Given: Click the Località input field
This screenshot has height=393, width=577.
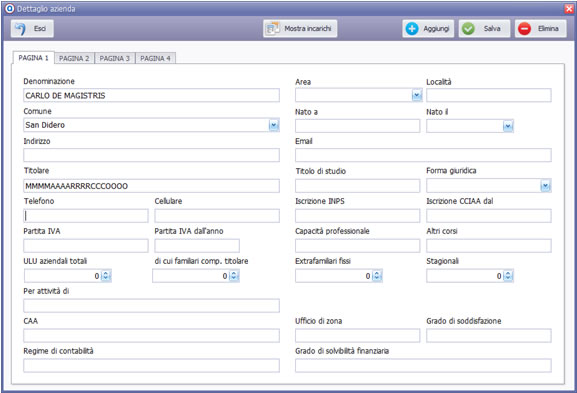Looking at the screenshot, I should 489,95.
